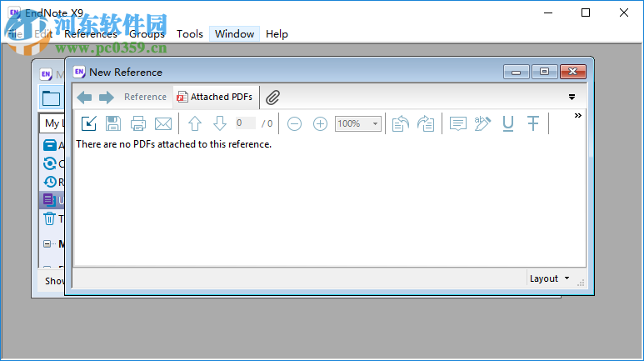Select the underline text tool
Viewport: 644px width, 361px height.
coord(508,123)
